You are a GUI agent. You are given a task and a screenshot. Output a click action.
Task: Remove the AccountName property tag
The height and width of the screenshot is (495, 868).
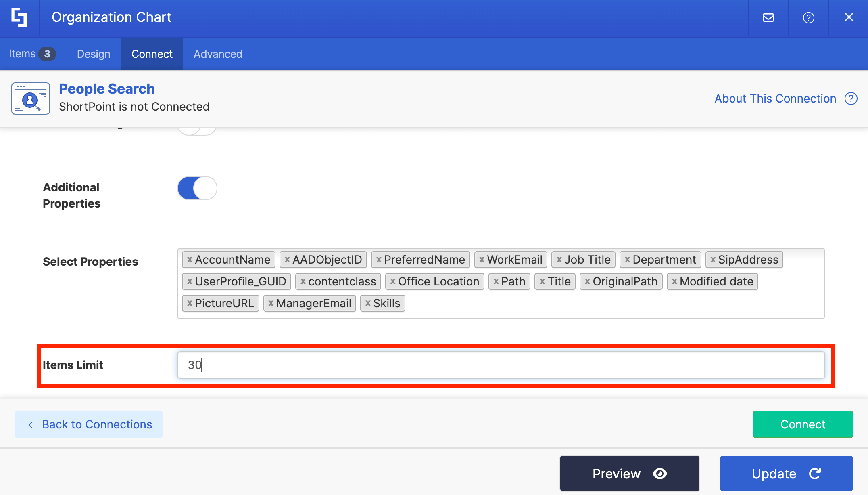[190, 260]
